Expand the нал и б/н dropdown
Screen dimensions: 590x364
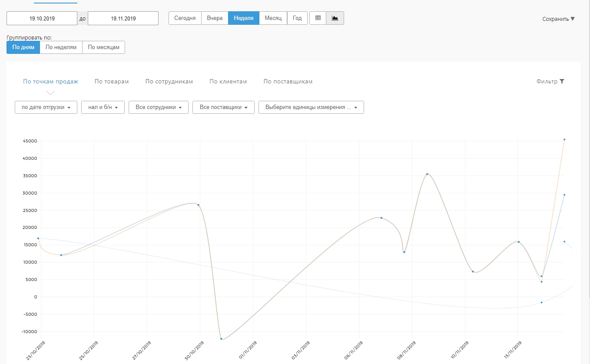[103, 107]
